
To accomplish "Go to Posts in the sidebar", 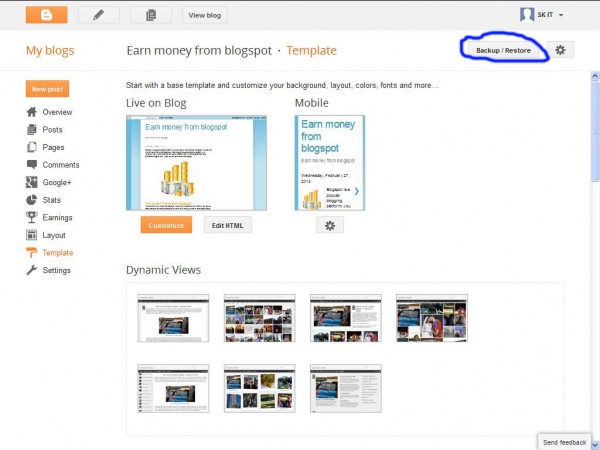I will point(52,130).
